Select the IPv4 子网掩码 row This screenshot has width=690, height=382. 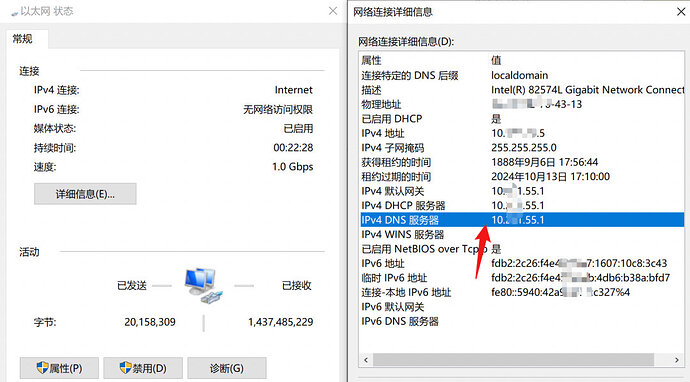pyautogui.click(x=522, y=147)
